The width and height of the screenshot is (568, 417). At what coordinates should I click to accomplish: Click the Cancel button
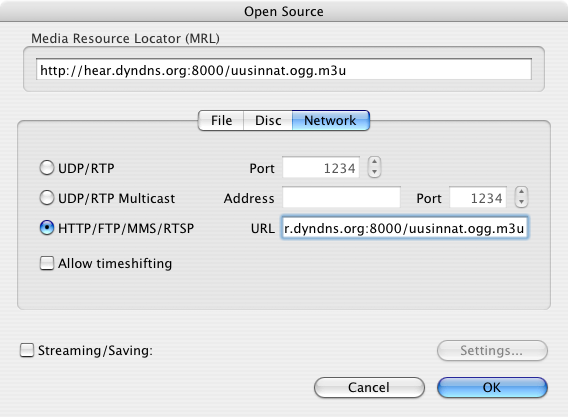(369, 388)
